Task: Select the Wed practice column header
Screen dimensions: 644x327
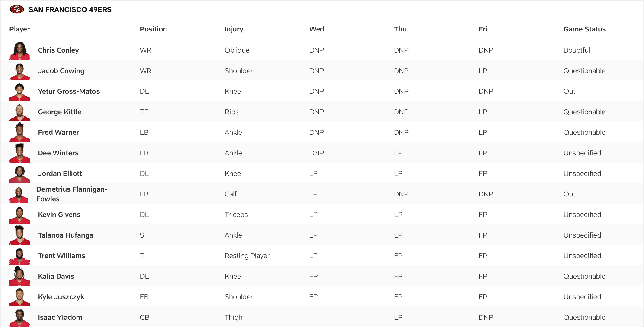Action: [317, 29]
